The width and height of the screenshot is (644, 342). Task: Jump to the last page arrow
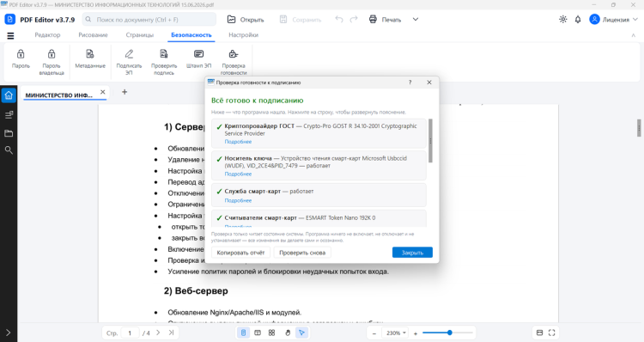click(171, 333)
